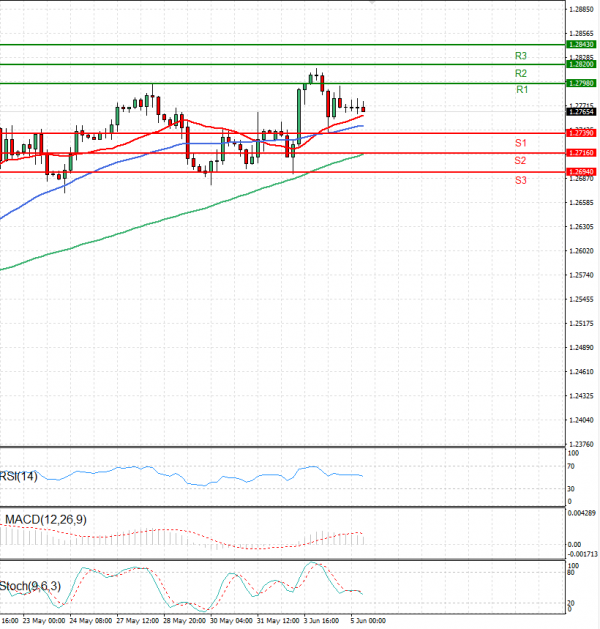Click the S2 support label
Image resolution: width=600 pixels, height=629 pixels.
(x=520, y=160)
